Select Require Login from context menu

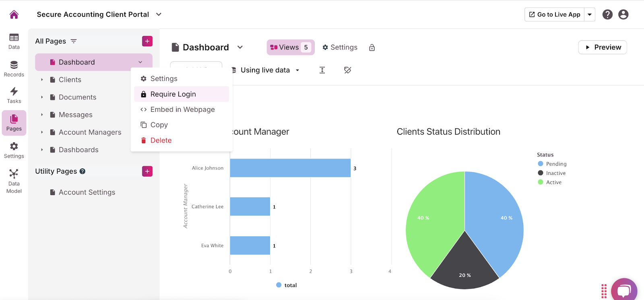point(173,94)
